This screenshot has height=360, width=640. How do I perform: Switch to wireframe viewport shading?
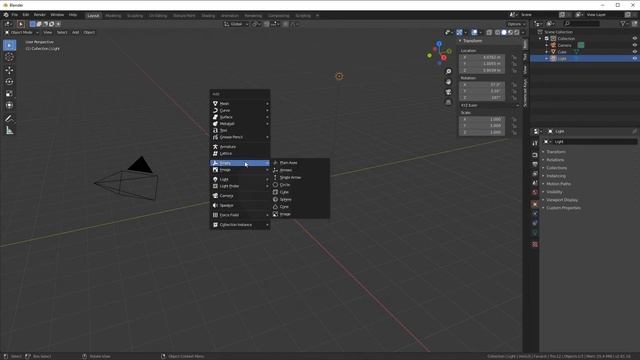[x=498, y=32]
